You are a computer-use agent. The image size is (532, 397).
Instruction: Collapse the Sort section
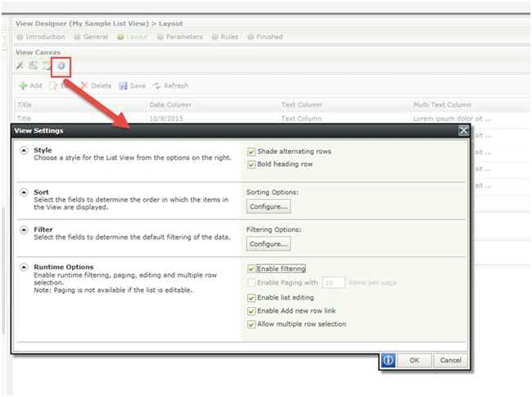tap(24, 192)
